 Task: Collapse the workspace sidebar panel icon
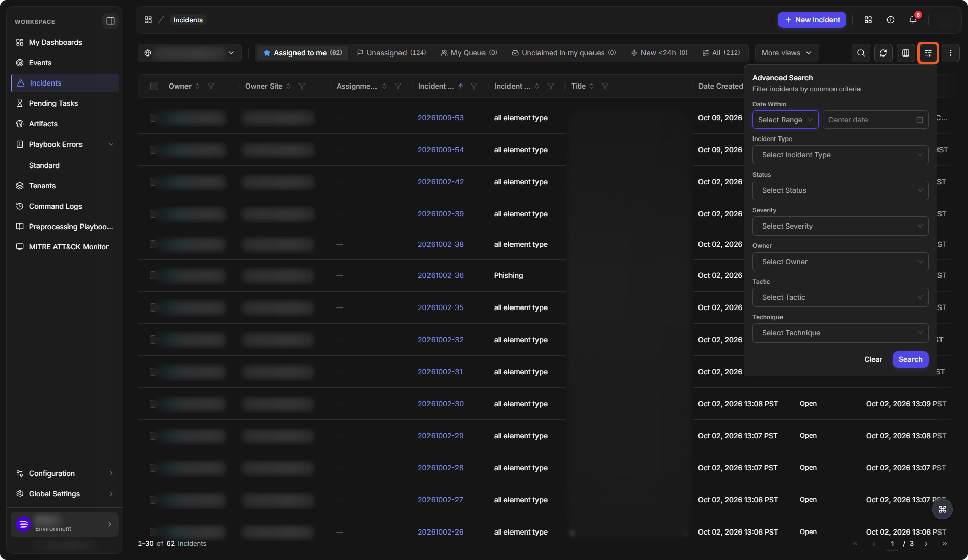pyautogui.click(x=110, y=21)
